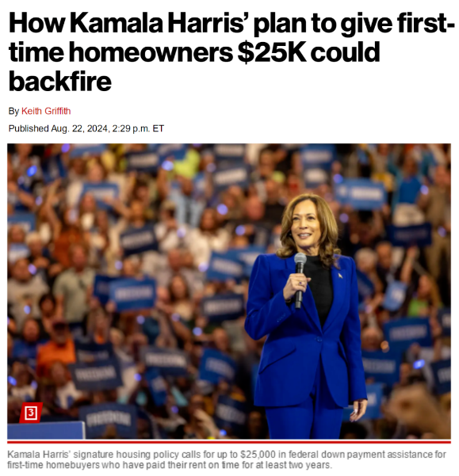
Task: Click the 'By' label before the author name
Action: (x=13, y=111)
